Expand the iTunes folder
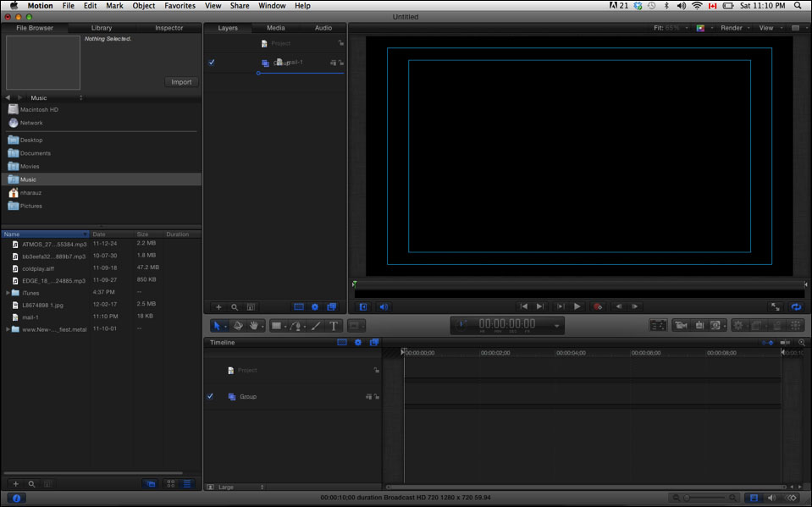Image resolution: width=812 pixels, height=507 pixels. [x=8, y=293]
